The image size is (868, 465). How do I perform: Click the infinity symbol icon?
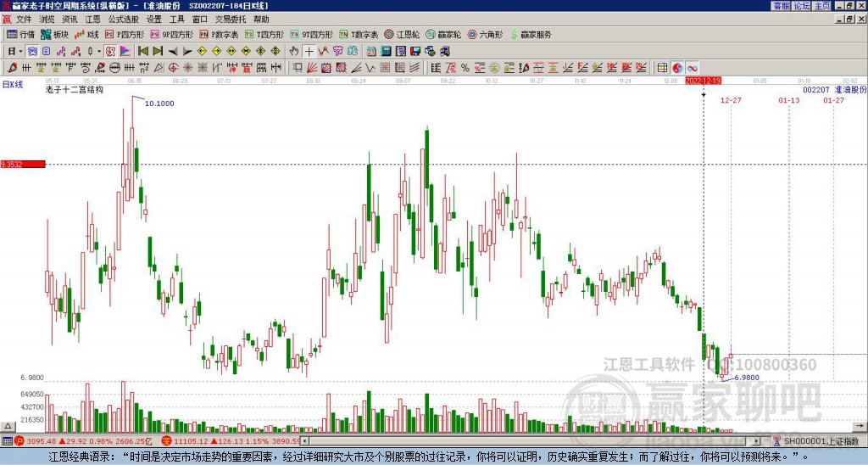click(693, 68)
